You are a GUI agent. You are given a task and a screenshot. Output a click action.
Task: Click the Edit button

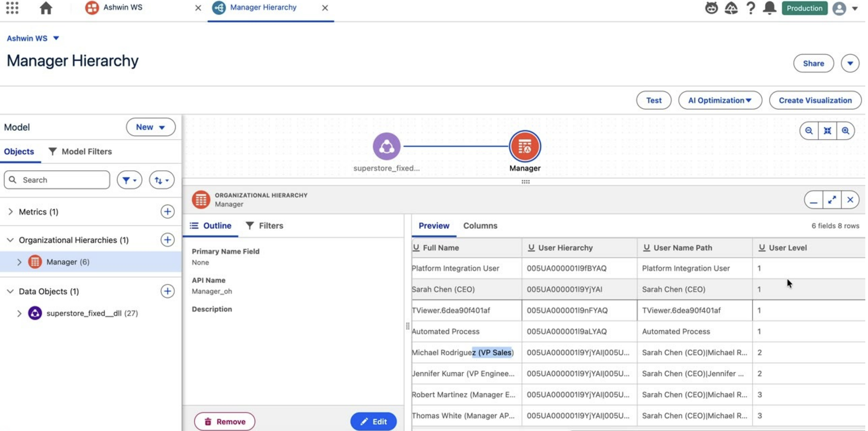click(x=373, y=422)
